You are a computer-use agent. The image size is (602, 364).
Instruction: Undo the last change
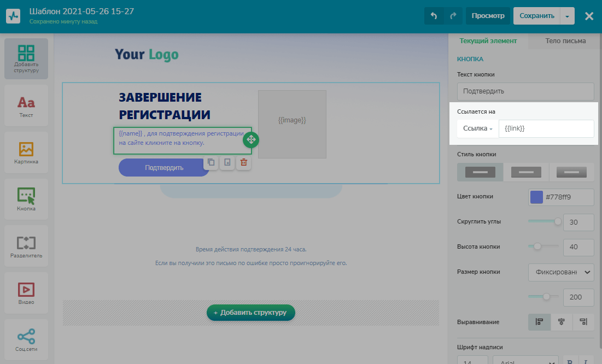pyautogui.click(x=434, y=16)
